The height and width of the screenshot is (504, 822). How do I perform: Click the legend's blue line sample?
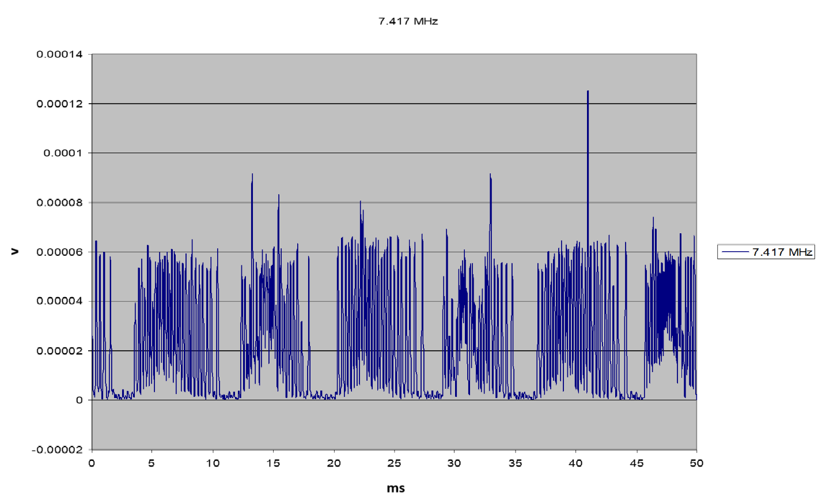click(735, 252)
